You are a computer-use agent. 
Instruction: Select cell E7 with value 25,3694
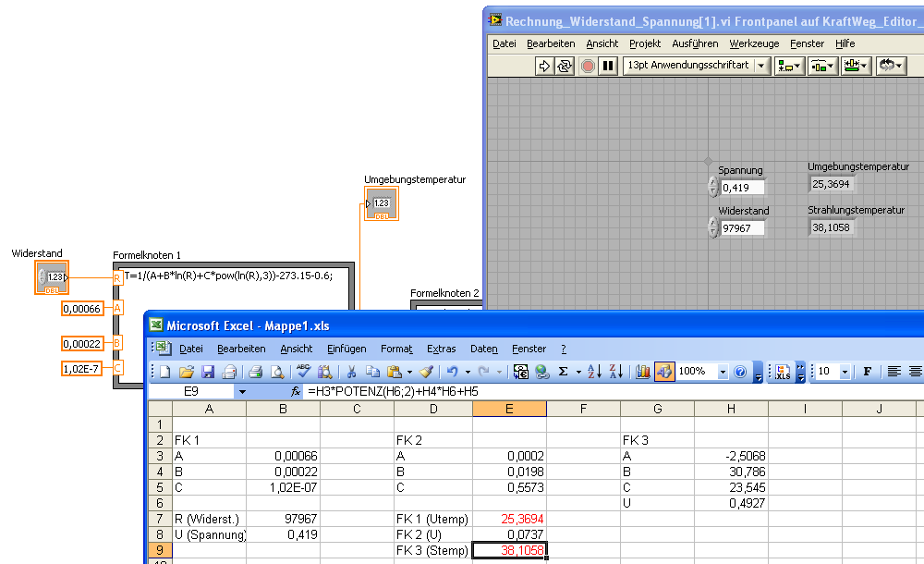[509, 520]
